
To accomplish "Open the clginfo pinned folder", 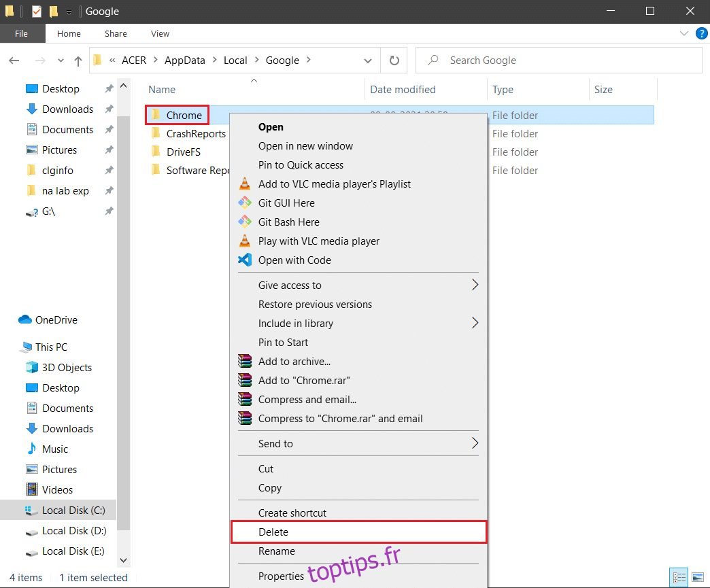I will pos(58,170).
